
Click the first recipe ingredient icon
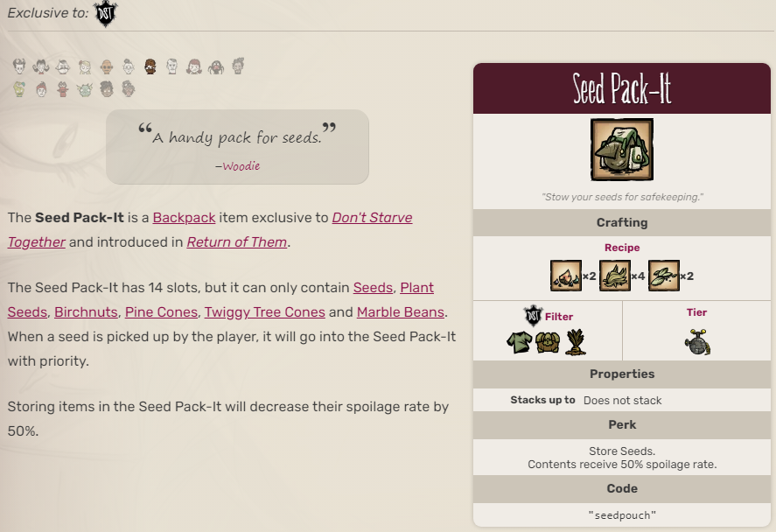[565, 276]
